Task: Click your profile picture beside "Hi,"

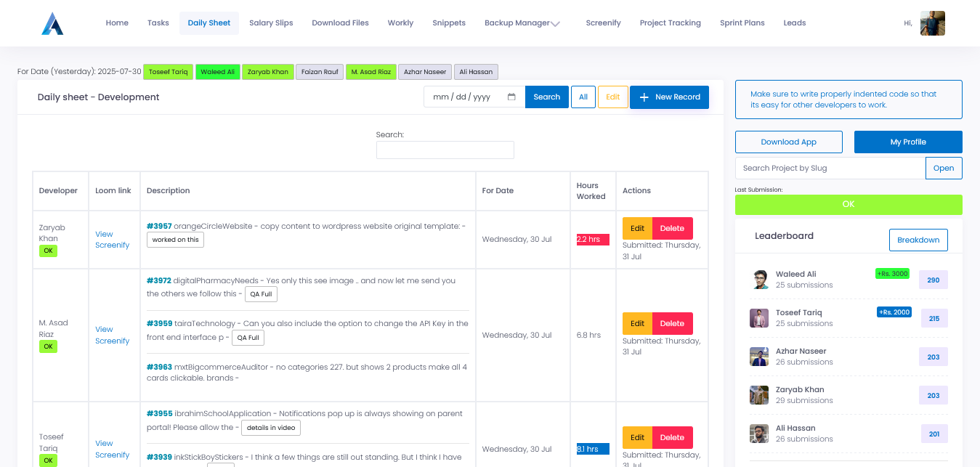Action: (x=932, y=23)
